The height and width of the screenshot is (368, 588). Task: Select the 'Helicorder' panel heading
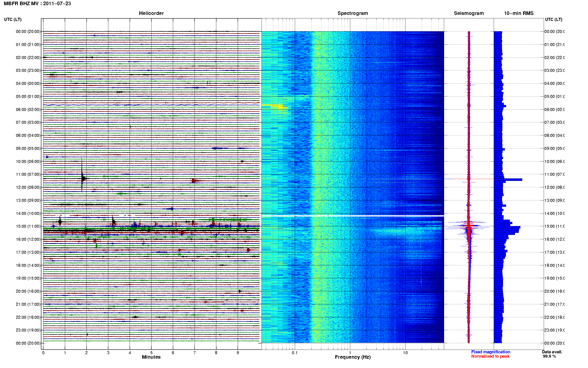(x=151, y=13)
